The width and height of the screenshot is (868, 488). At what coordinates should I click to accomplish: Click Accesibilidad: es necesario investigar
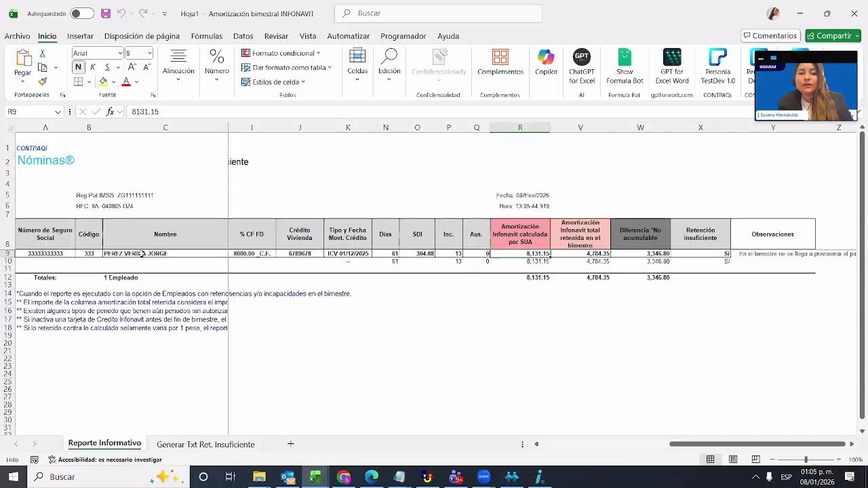[105, 460]
